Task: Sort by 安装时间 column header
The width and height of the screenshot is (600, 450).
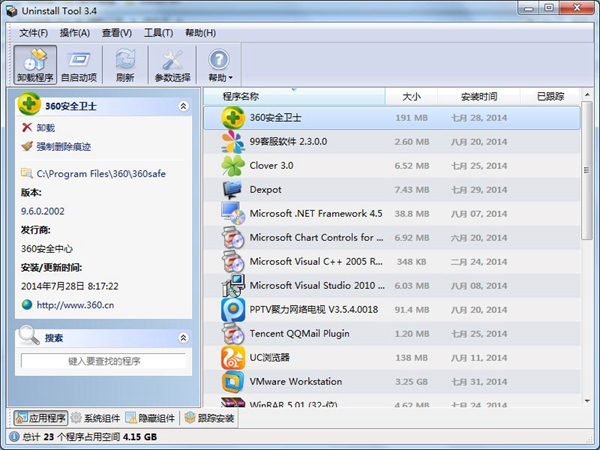Action: point(479,96)
